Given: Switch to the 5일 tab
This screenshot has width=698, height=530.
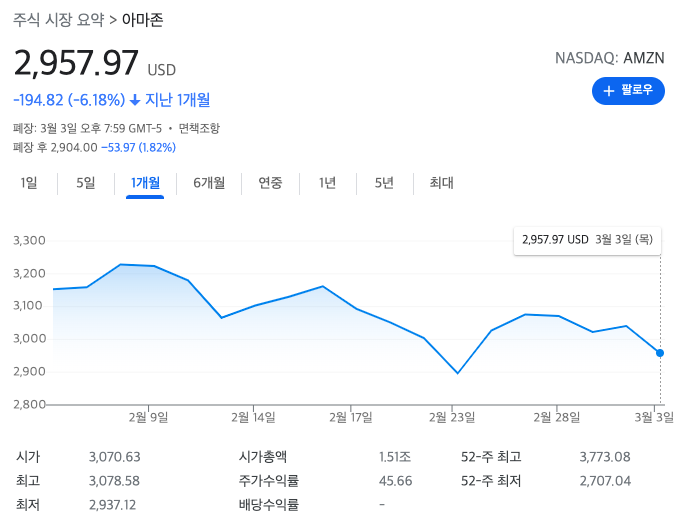Looking at the screenshot, I should point(85,183).
